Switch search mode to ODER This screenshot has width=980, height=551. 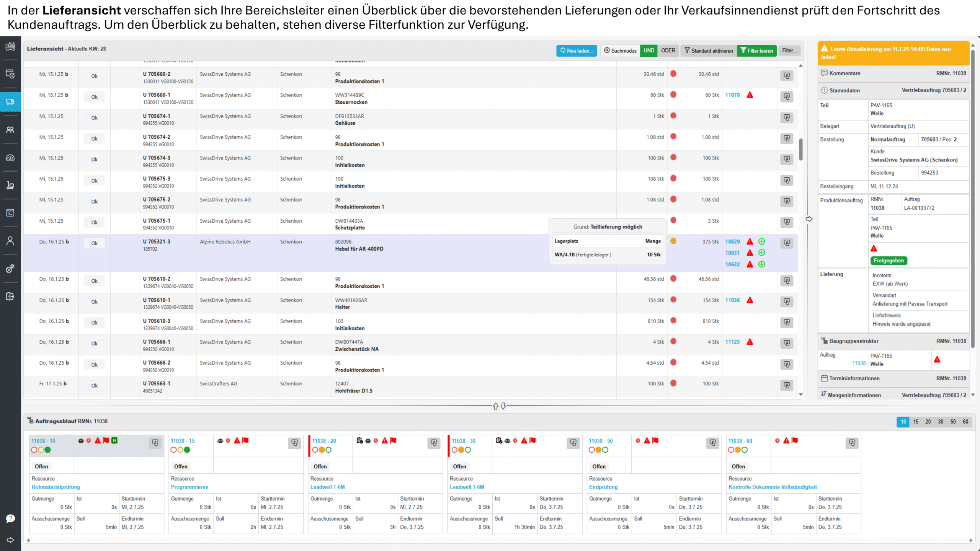[x=668, y=51]
